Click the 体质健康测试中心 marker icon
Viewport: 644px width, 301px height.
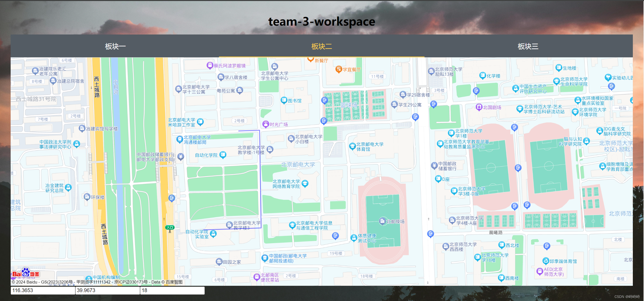pos(354,238)
